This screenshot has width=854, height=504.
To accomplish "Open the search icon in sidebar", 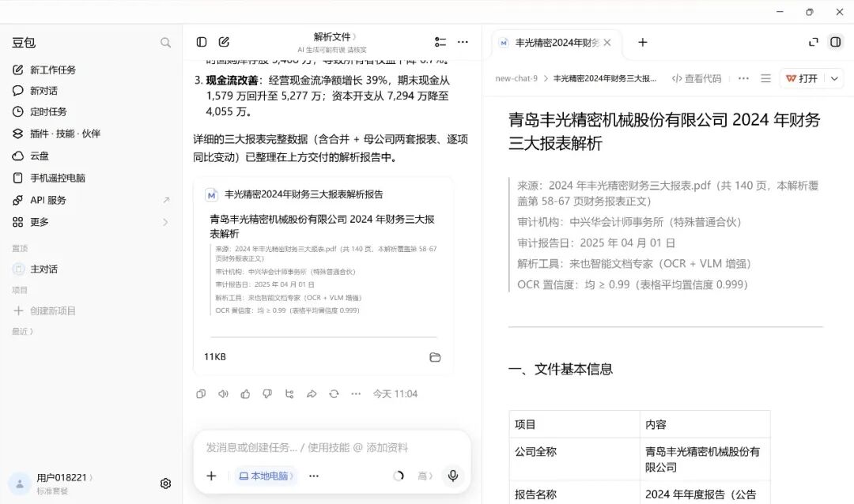I will 165,43.
